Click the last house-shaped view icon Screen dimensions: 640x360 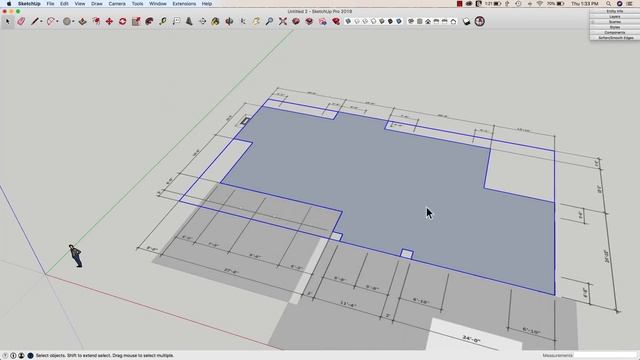point(453,21)
